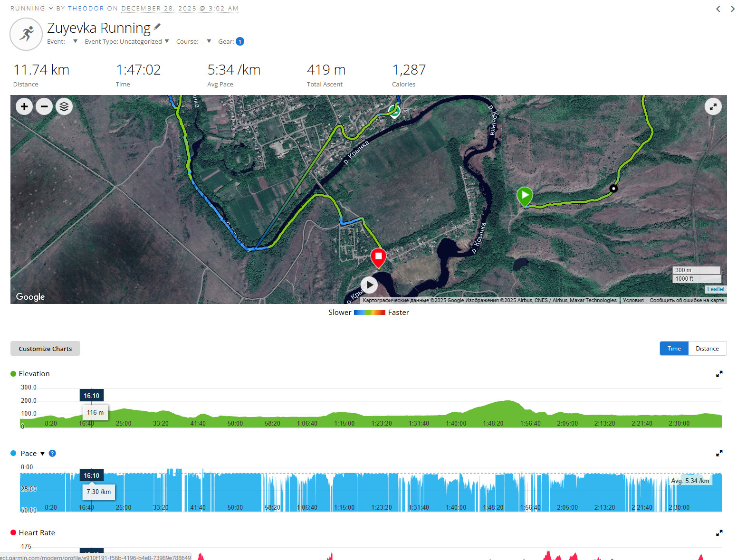Click the black circle position marker on route

click(613, 189)
